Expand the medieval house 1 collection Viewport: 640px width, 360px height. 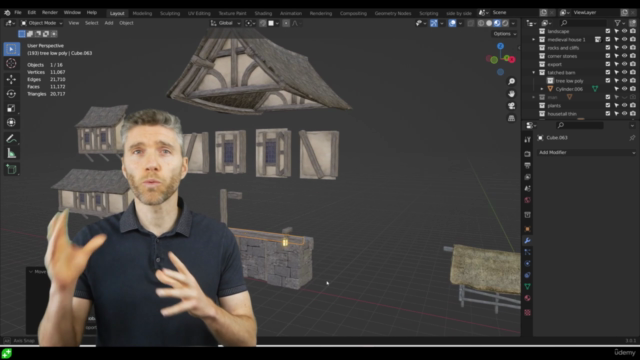(533, 40)
